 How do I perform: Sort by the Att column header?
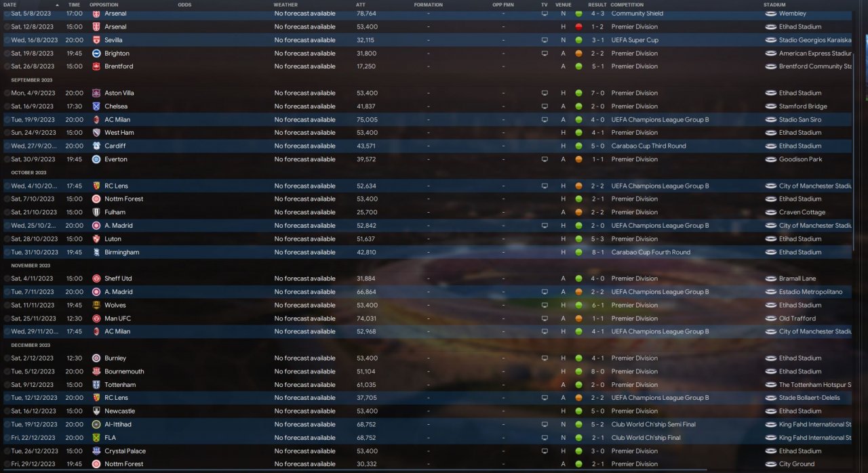click(360, 5)
